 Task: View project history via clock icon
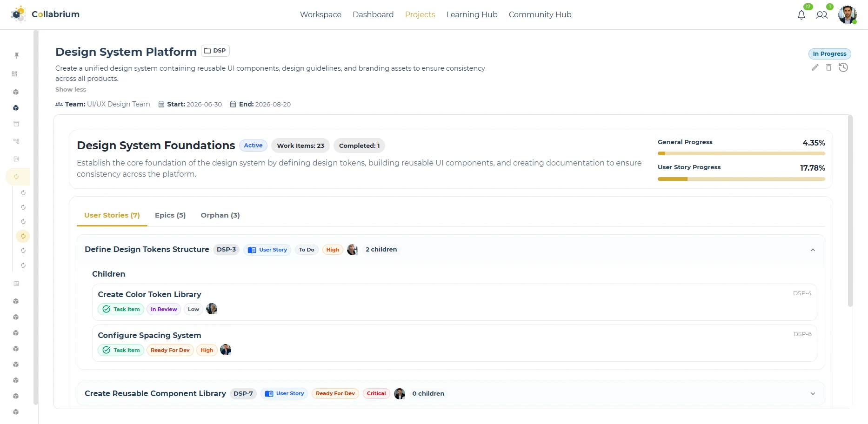843,67
